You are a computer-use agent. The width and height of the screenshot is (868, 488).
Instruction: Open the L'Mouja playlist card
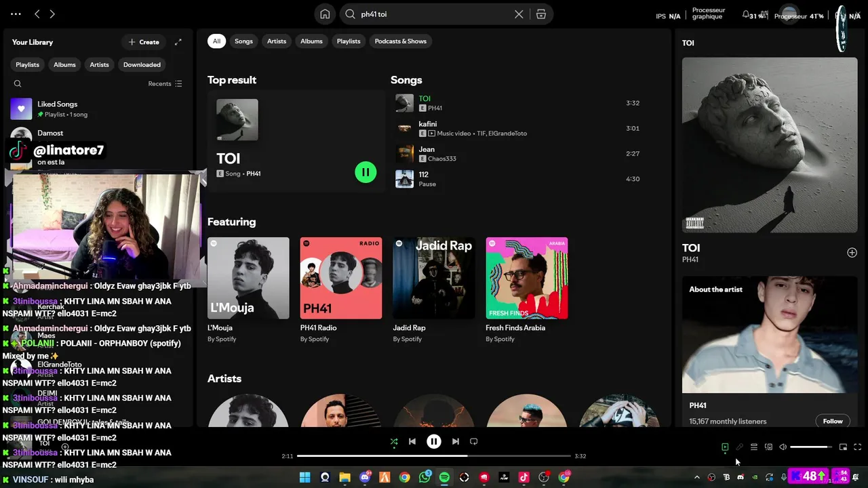(248, 290)
